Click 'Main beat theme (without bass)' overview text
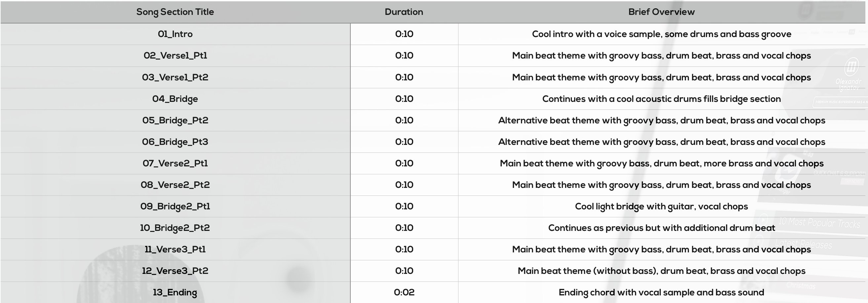Viewport: 868px width, 303px height. pos(661,271)
